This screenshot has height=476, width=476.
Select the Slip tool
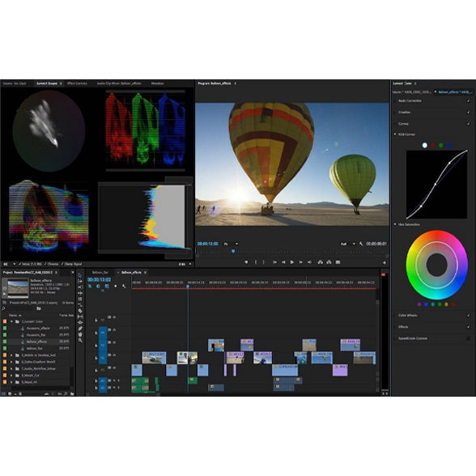80,317
